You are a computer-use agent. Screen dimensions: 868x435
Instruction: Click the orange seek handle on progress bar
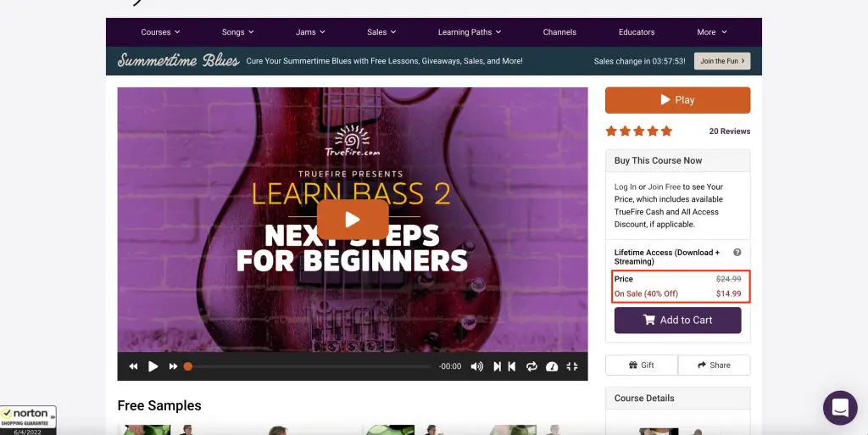(188, 366)
